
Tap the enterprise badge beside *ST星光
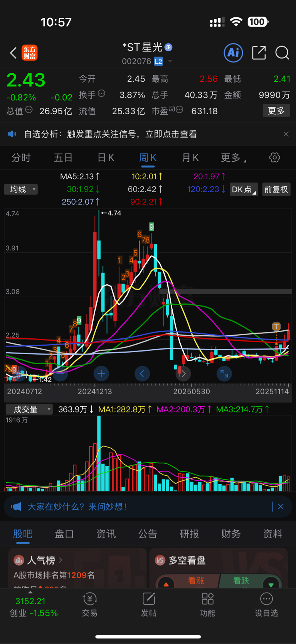point(168,47)
